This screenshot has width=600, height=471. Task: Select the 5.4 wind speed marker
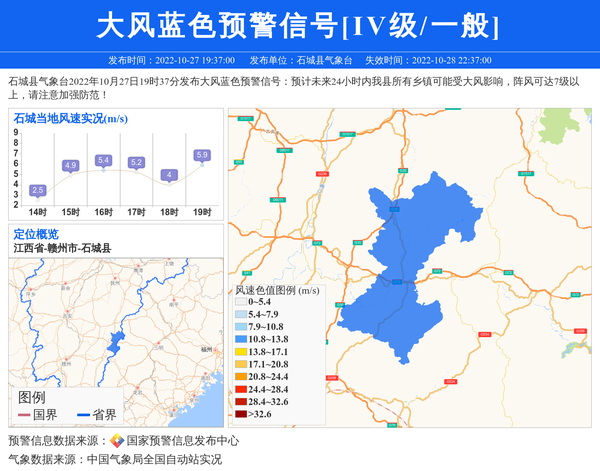coord(103,160)
